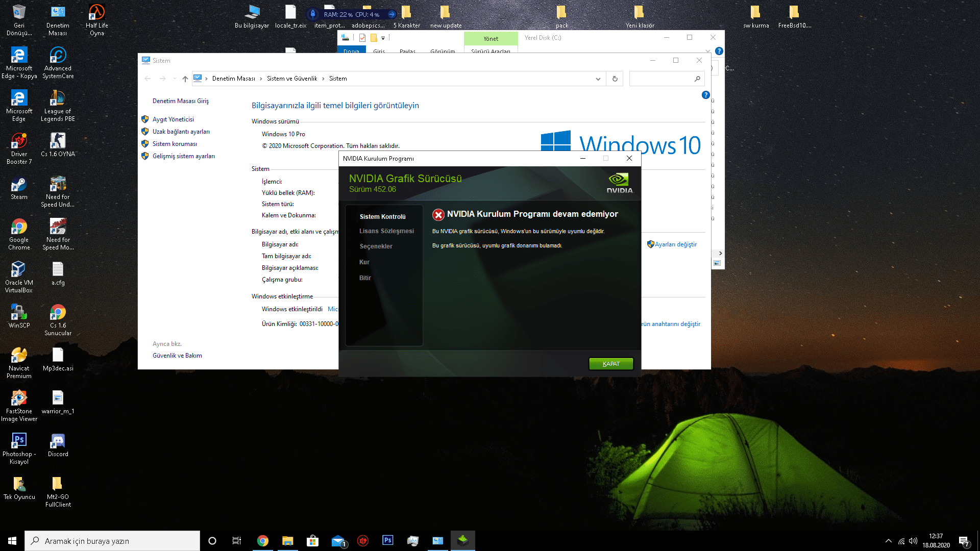Open the Windows Start menu

(12, 541)
